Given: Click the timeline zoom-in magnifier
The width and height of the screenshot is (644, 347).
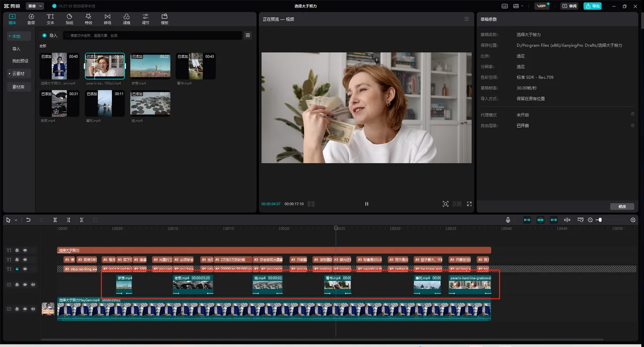Looking at the screenshot, I should [x=633, y=220].
